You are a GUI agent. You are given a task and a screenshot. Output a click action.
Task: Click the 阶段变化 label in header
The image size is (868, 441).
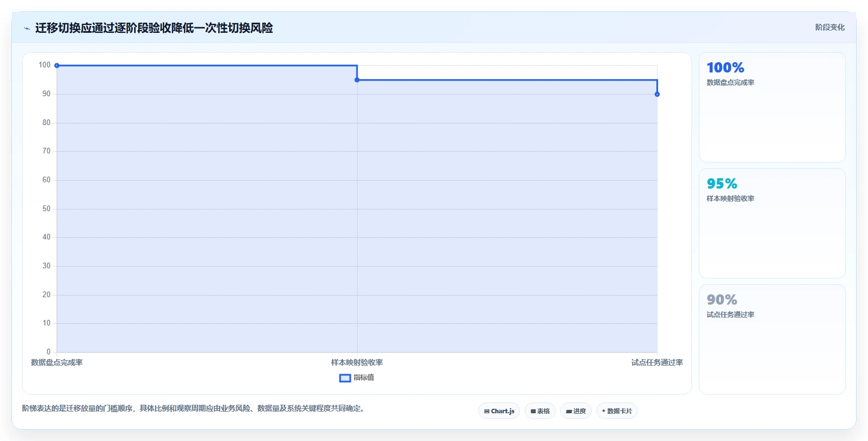830,28
